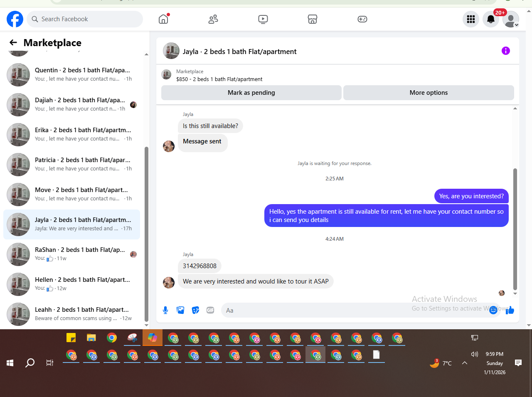Image resolution: width=532 pixels, height=397 pixels.
Task: Open the Video tab icon
Action: tap(263, 19)
